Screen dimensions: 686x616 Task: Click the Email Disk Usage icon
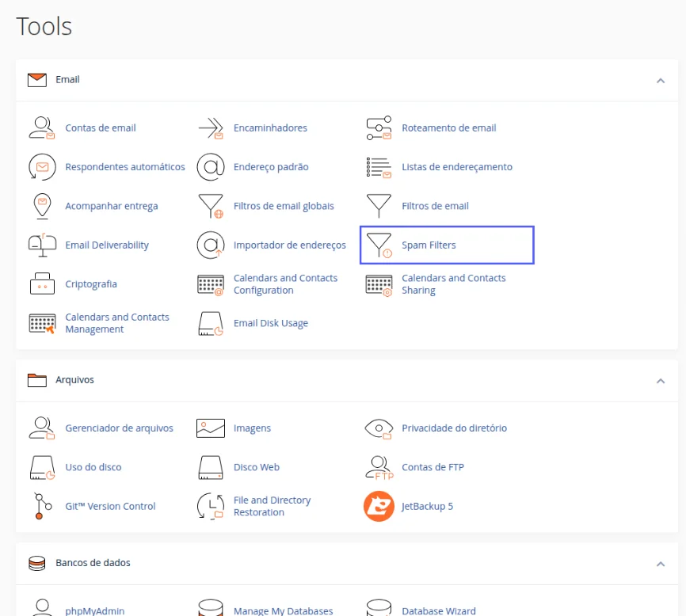tap(211, 324)
